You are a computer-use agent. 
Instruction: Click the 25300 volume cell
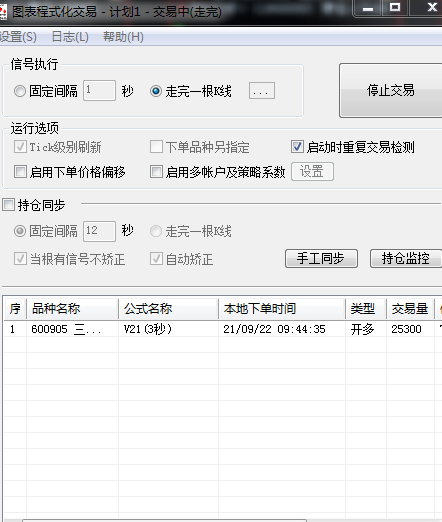(410, 329)
